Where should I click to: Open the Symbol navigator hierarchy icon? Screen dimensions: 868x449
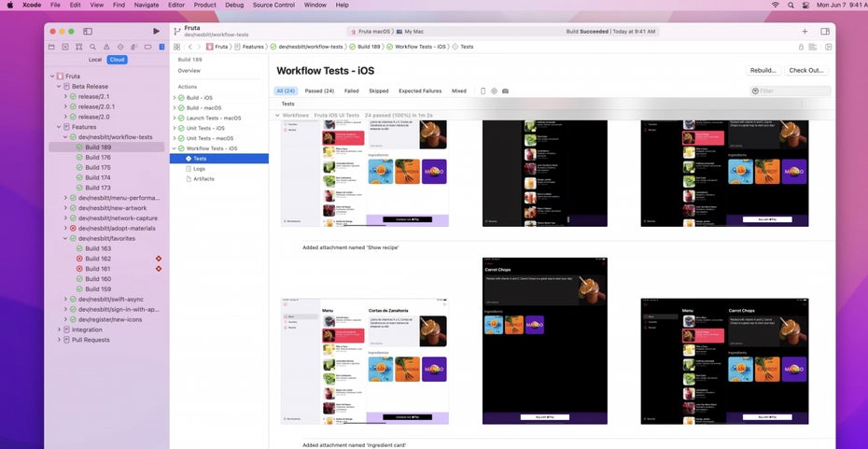(x=79, y=47)
